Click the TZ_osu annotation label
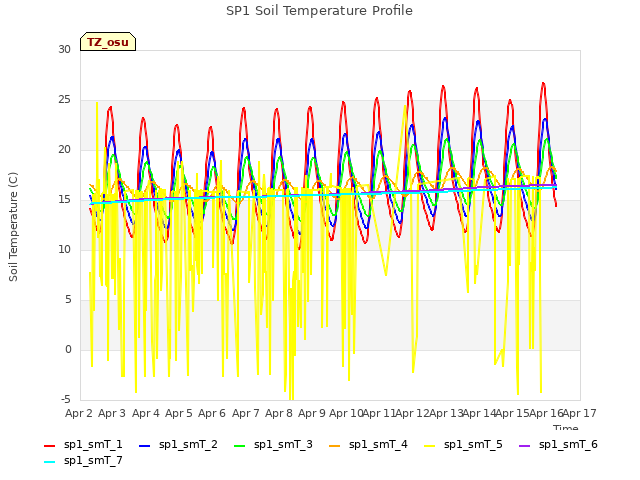Viewport: 640px width, 480px height. pyautogui.click(x=108, y=42)
